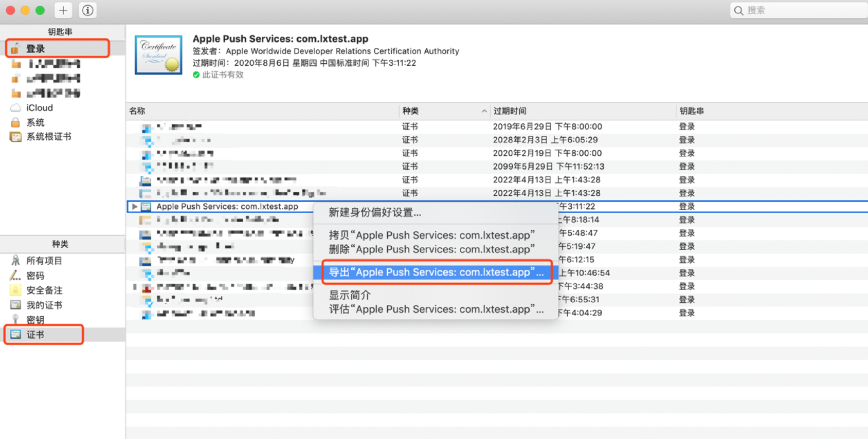Sort by 名称 column header
Viewport: 868px width, 439px height.
point(262,111)
